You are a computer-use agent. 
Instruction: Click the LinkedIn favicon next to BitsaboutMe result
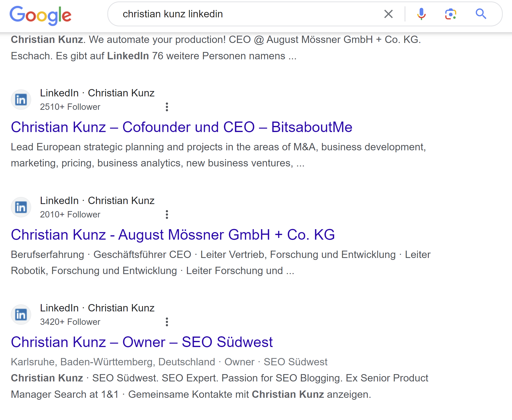click(x=21, y=99)
